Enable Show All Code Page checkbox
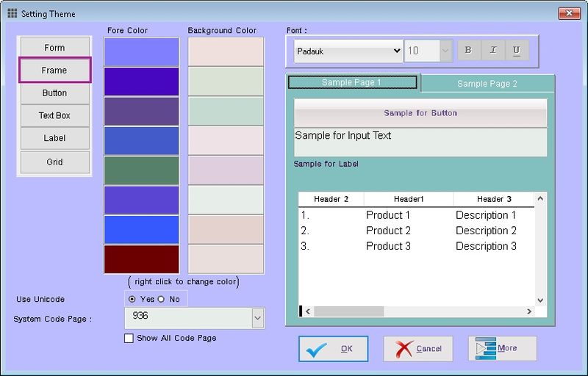The width and height of the screenshot is (588, 376). (x=129, y=339)
